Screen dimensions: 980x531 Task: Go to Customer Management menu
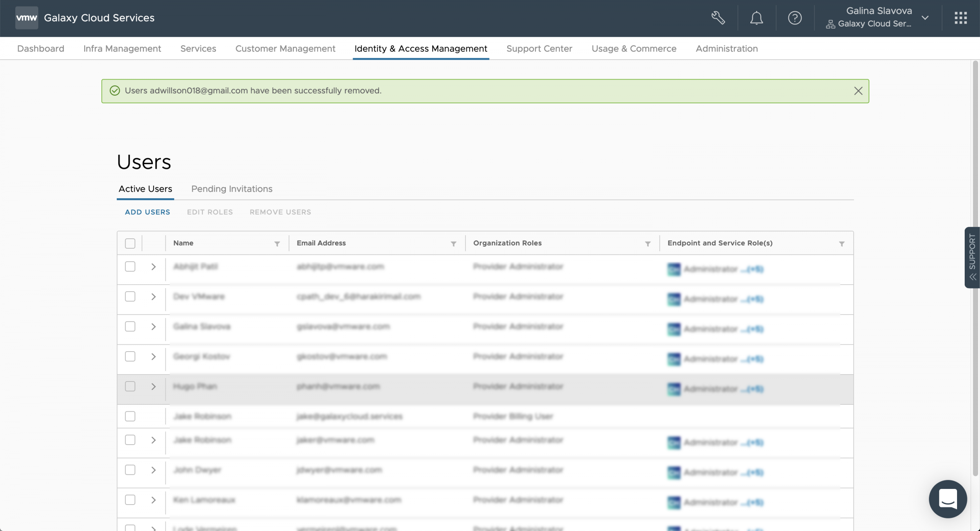click(x=285, y=49)
